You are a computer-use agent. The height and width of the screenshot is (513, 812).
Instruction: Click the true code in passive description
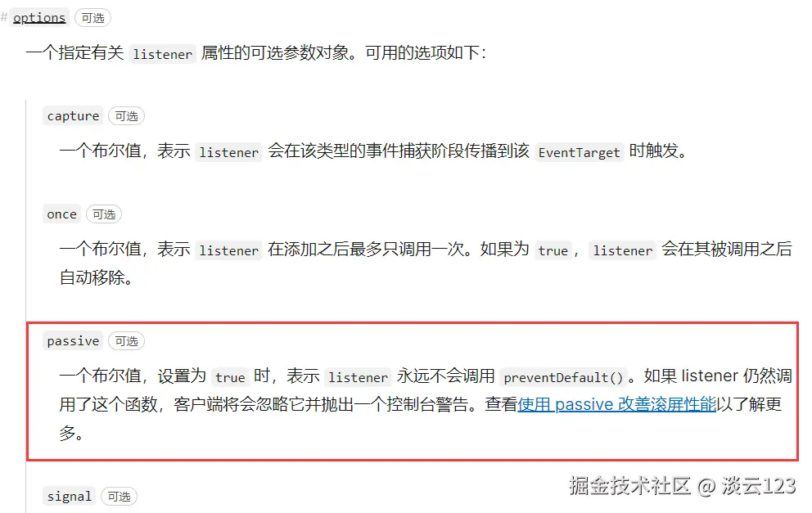click(x=230, y=377)
